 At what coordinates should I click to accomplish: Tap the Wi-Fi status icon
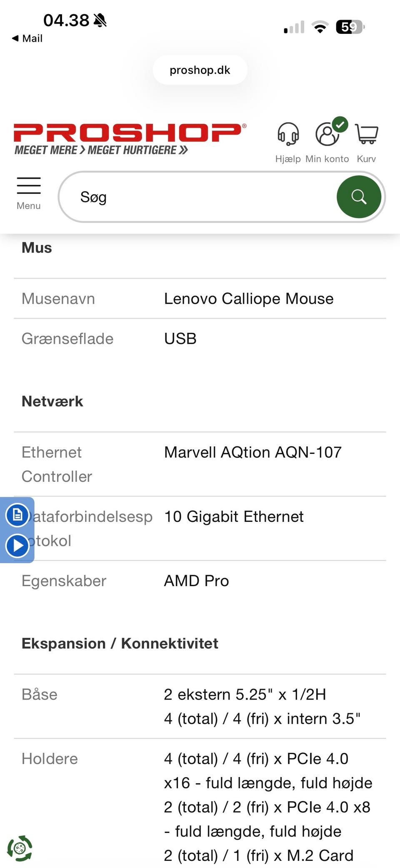pos(320,28)
